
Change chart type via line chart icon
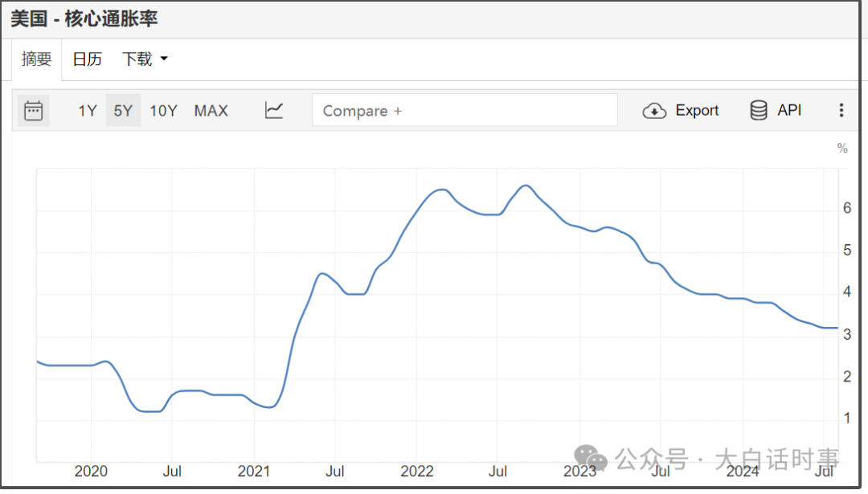[274, 110]
